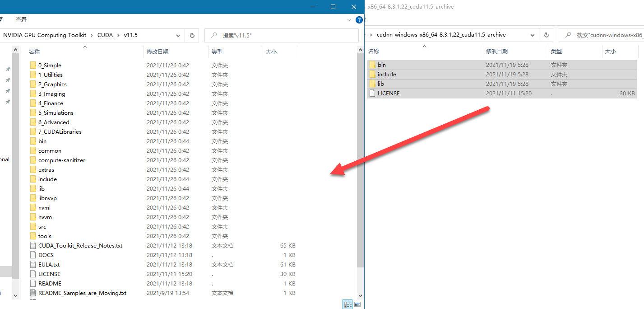Click the v11.5 breadcrumb segment
The height and width of the screenshot is (309, 644).
click(131, 35)
